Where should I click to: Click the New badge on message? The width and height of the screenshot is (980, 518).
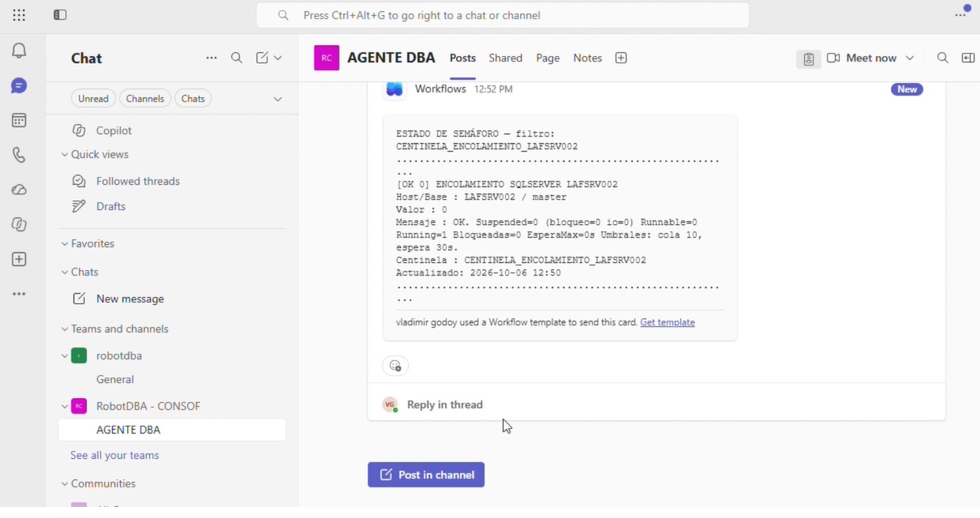pyautogui.click(x=907, y=89)
